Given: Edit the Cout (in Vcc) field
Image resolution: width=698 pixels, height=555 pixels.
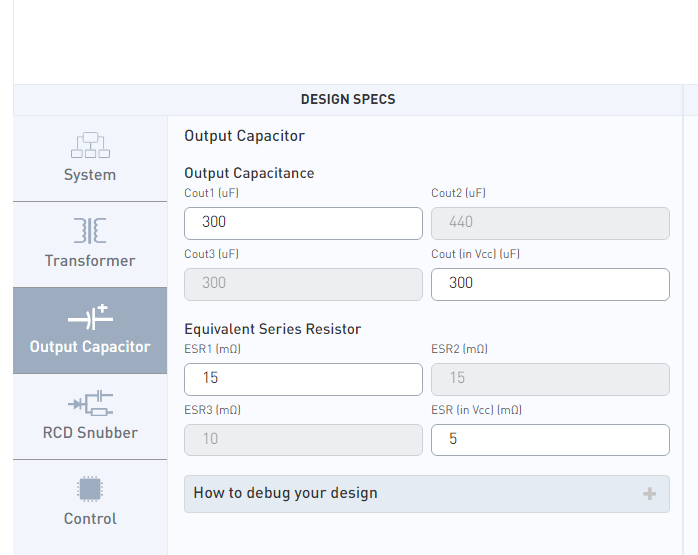Looking at the screenshot, I should (x=550, y=284).
